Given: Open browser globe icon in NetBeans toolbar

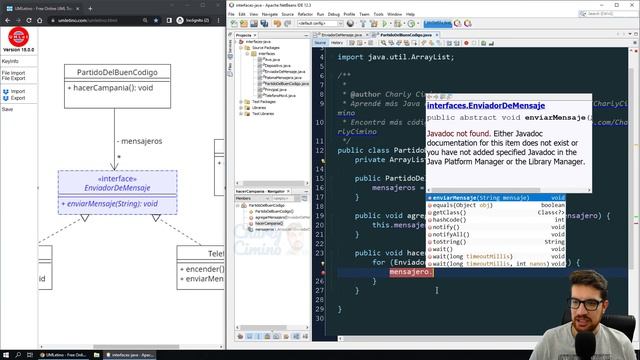Looking at the screenshot, I should (x=350, y=24).
